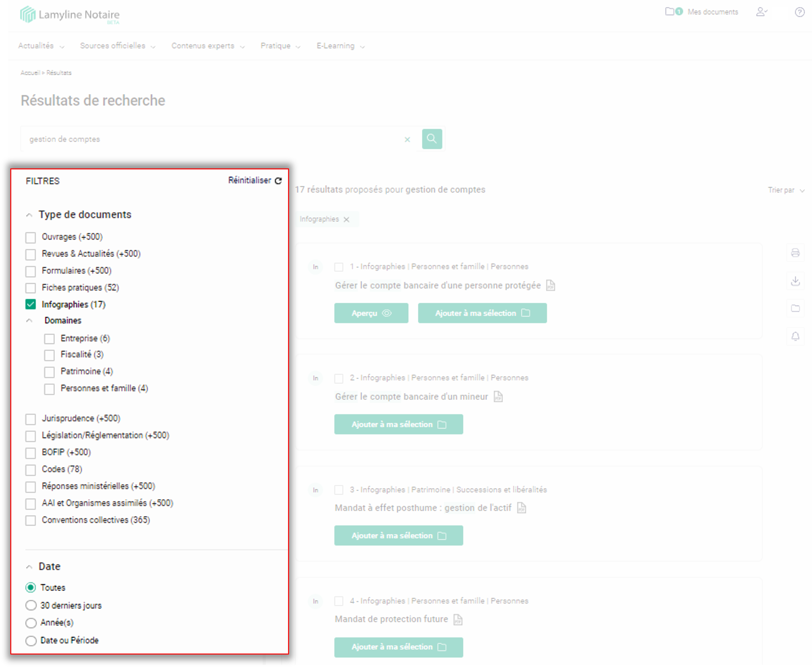The height and width of the screenshot is (667, 812).
Task: Clear the search field with the X icon
Action: (x=407, y=140)
